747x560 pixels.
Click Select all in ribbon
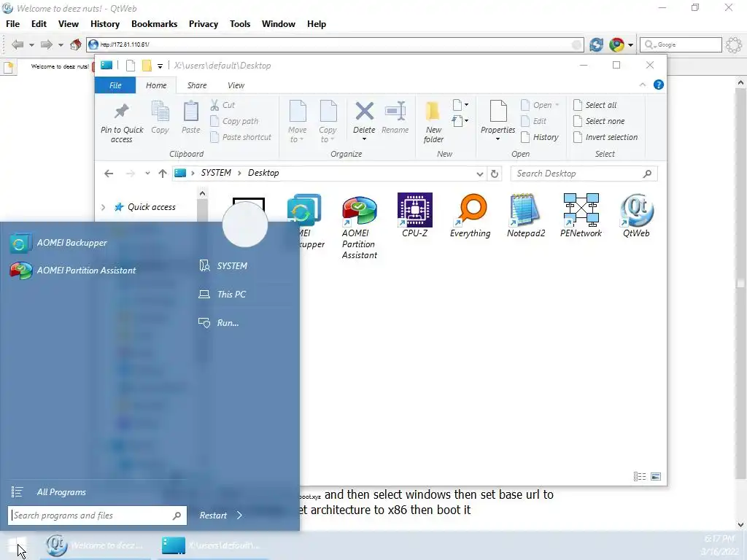[x=595, y=105]
